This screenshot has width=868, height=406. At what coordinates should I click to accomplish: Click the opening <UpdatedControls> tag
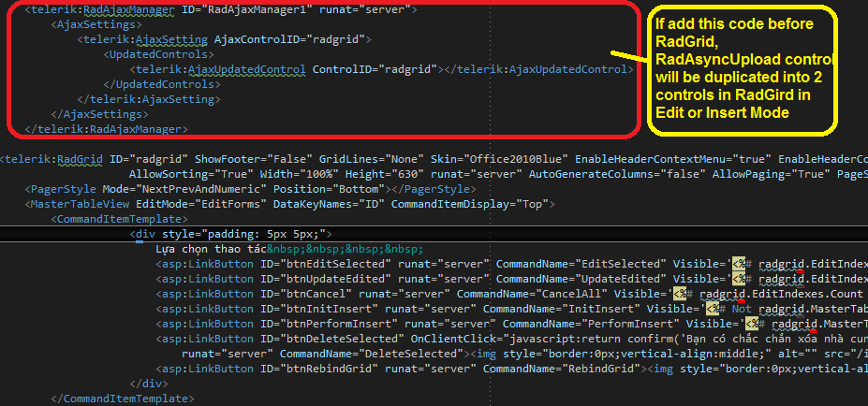159,55
